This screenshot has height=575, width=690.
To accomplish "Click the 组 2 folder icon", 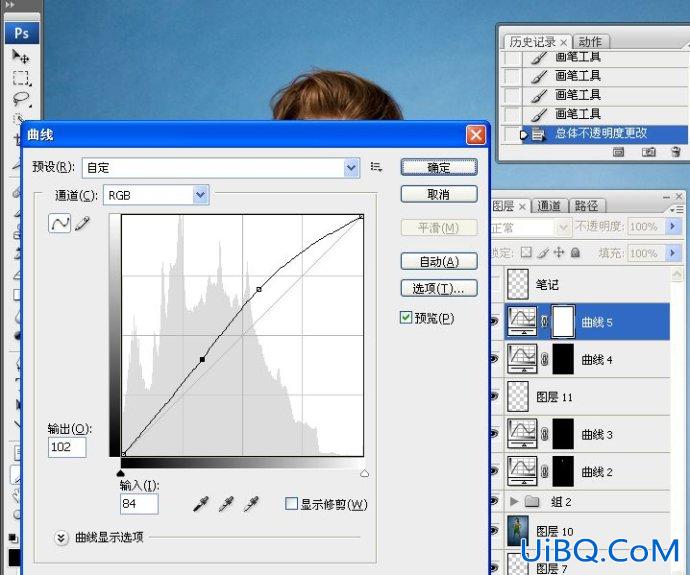I will 532,501.
